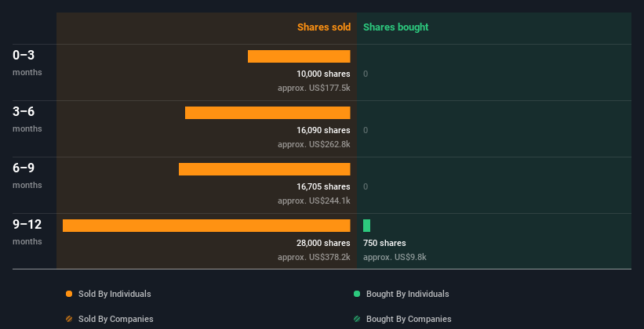The width and height of the screenshot is (644, 329).
Task: Toggle the Sold By Individuals legend label
Action: (x=115, y=294)
